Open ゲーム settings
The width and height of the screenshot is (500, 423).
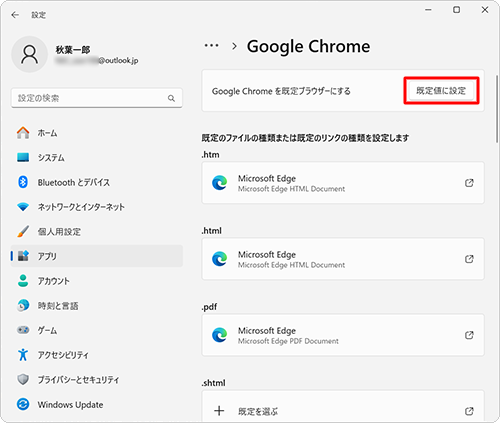(x=97, y=330)
